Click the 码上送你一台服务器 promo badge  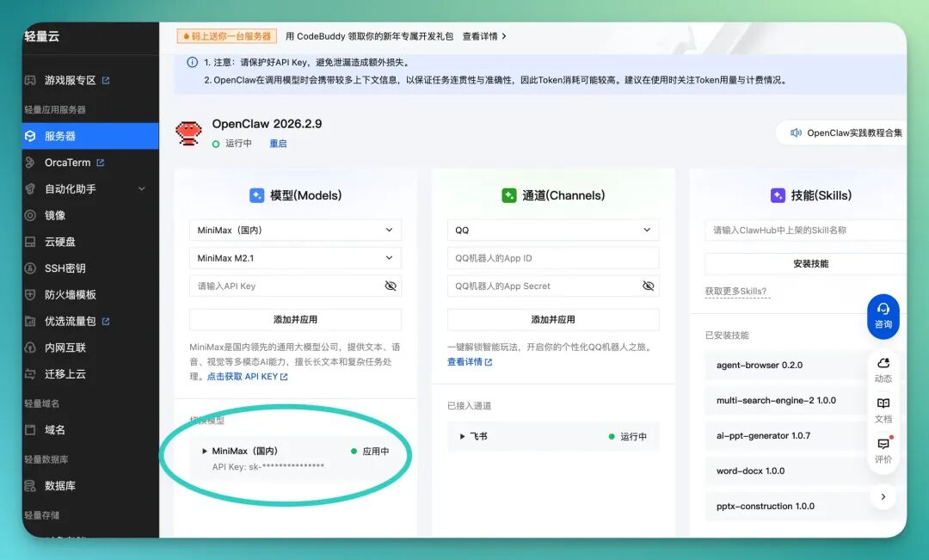click(227, 36)
